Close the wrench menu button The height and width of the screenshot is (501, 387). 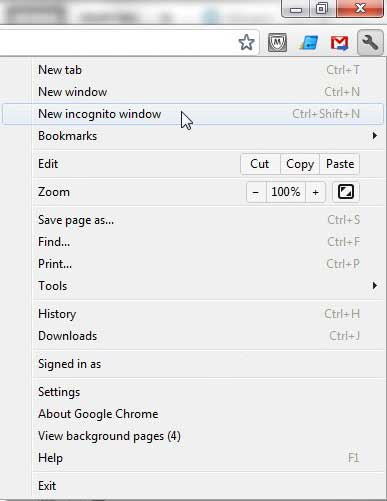[x=370, y=42]
